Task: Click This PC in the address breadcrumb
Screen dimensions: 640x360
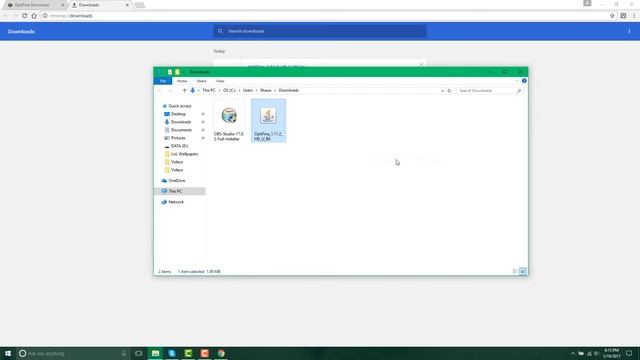Action: [x=209, y=90]
